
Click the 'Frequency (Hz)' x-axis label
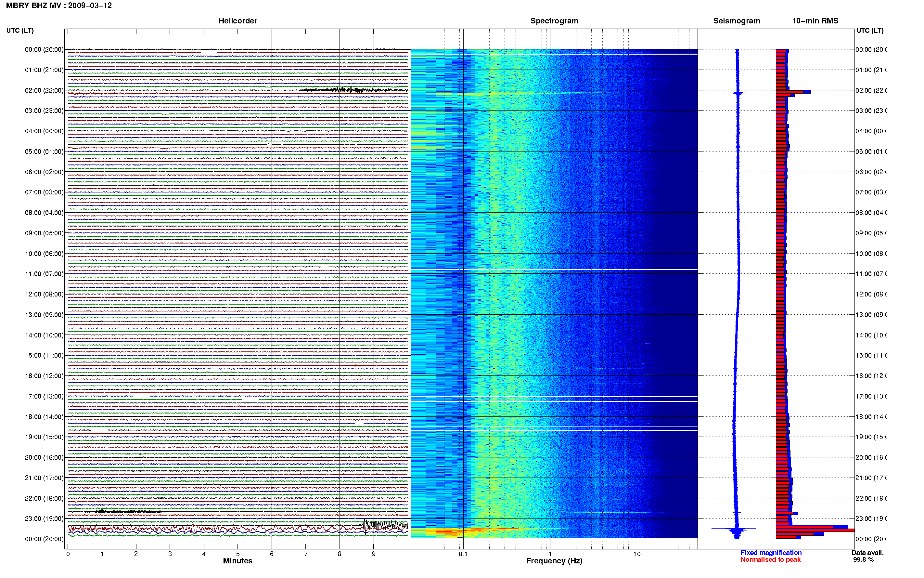pyautogui.click(x=554, y=561)
